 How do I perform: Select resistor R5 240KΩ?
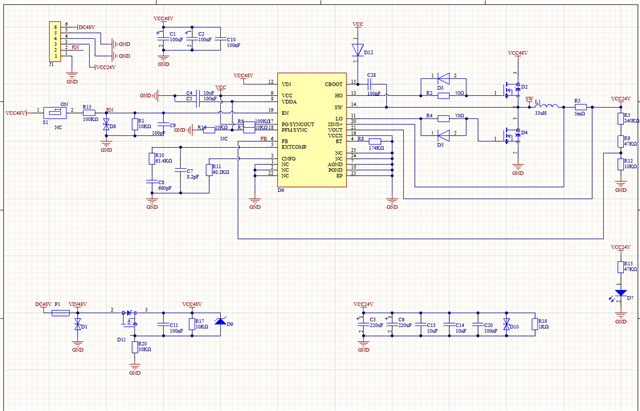click(621, 118)
